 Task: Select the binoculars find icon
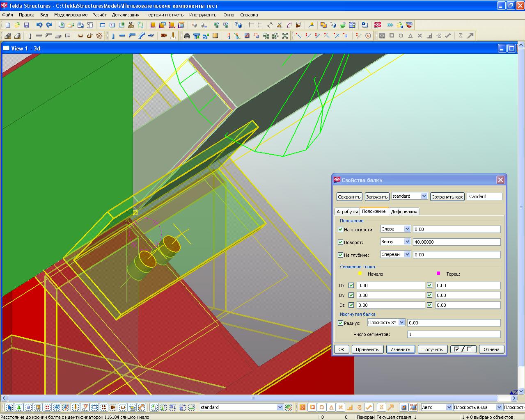point(187,36)
